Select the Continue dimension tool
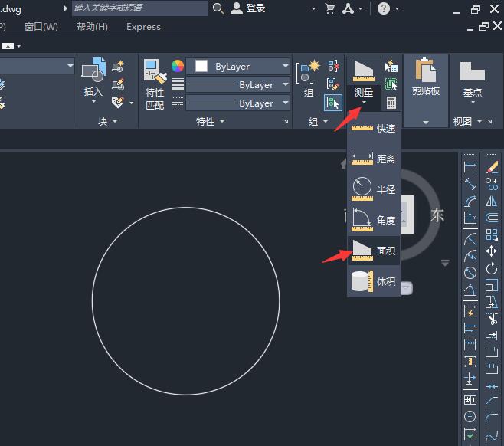504x446 pixels. click(x=470, y=345)
